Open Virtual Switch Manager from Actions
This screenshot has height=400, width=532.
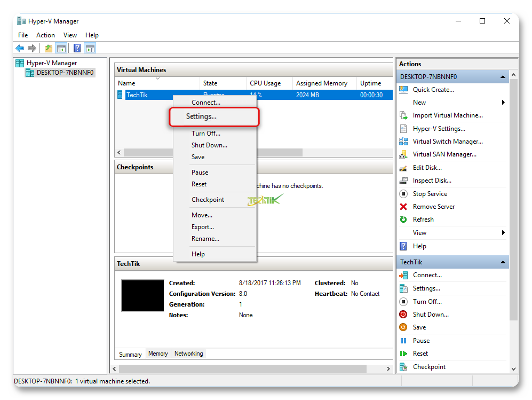[447, 142]
